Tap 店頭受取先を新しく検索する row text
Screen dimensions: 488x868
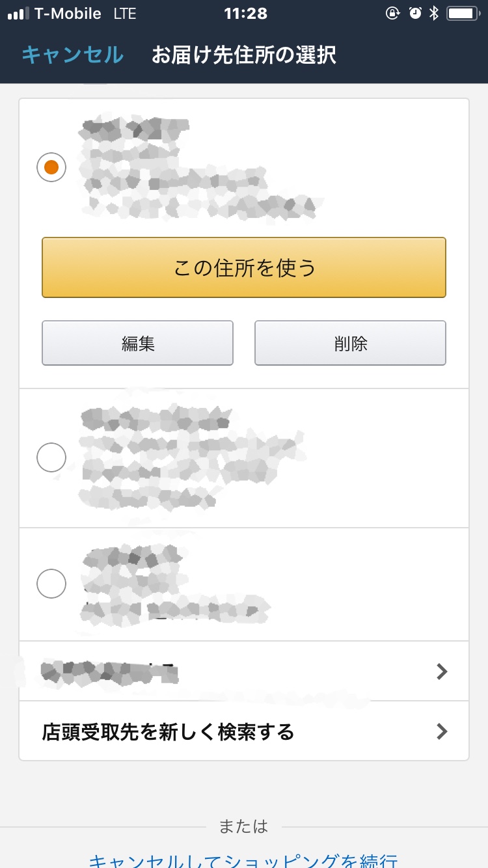[x=169, y=732]
